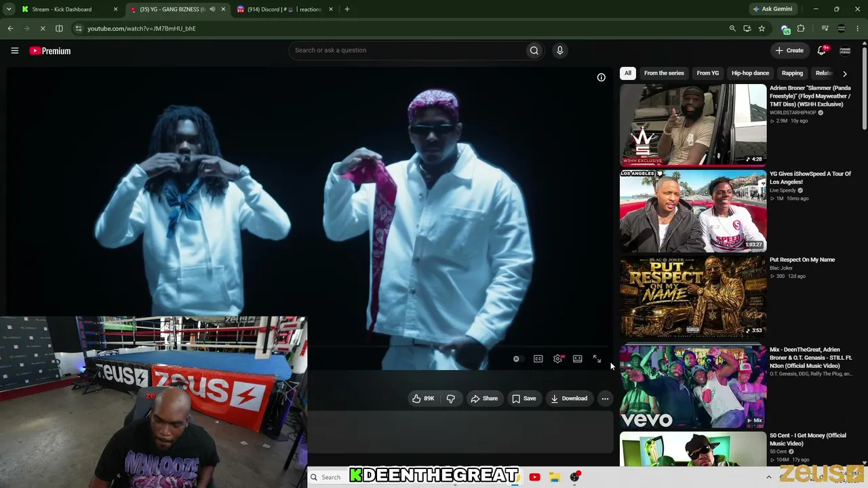
Task: Open 50 Cent I Get Money title
Action: coord(808,439)
